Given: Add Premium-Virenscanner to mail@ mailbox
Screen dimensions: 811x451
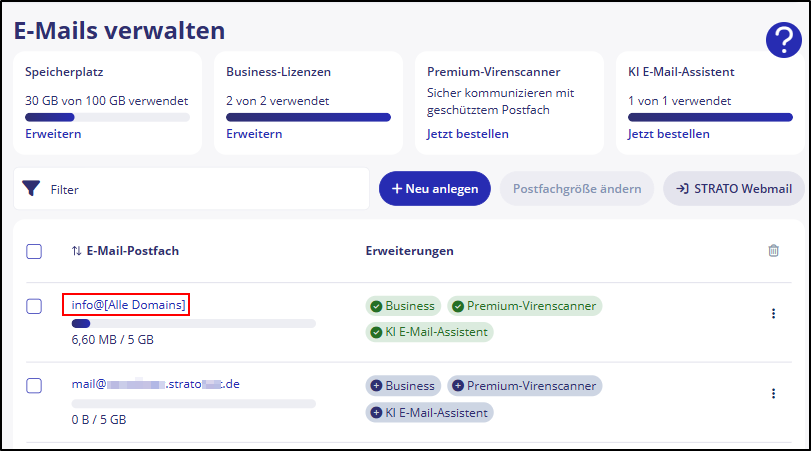Looking at the screenshot, I should point(524,386).
